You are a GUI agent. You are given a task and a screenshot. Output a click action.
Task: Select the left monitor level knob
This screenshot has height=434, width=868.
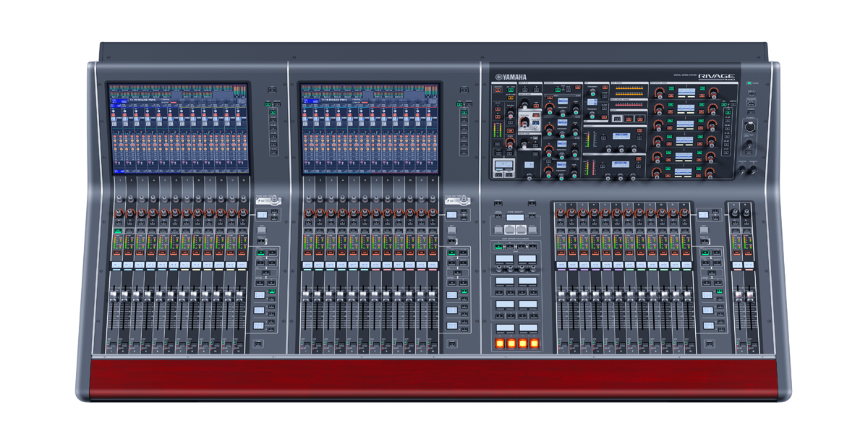coord(741,169)
